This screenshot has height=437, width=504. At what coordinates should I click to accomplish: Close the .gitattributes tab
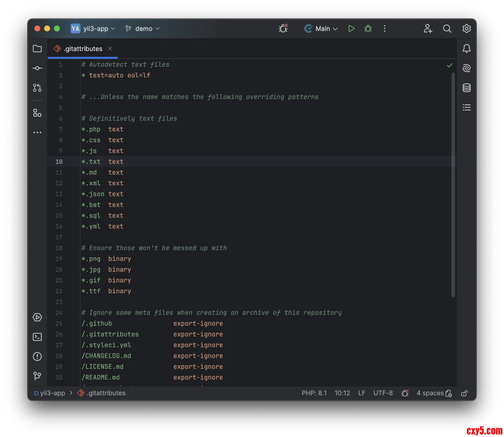coord(110,48)
